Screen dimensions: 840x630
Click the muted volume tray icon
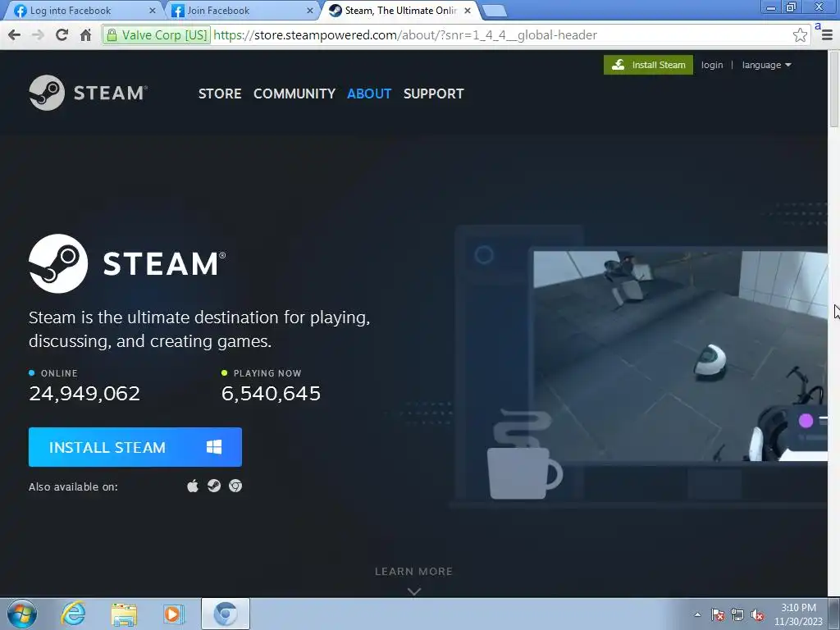point(757,614)
